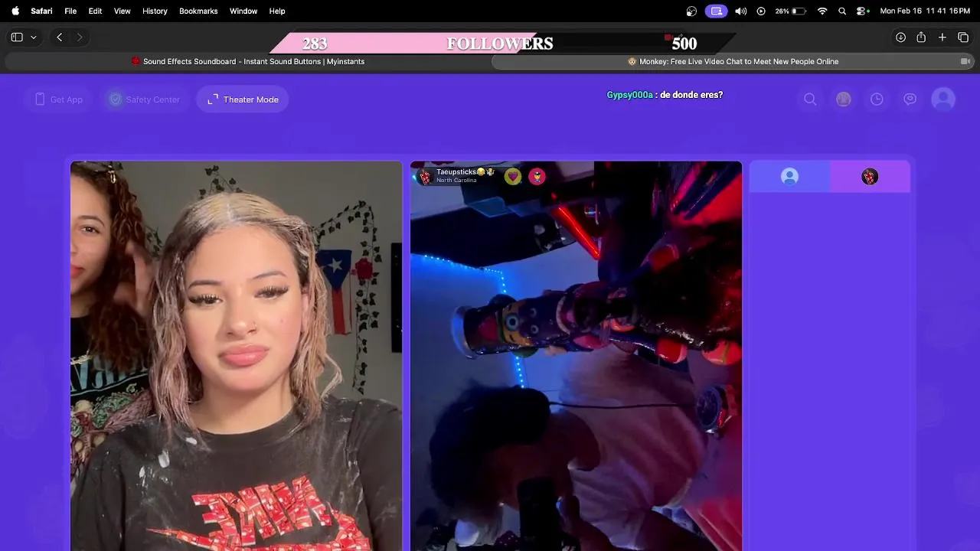The height and width of the screenshot is (551, 980).
Task: Open the Wi-Fi status menu
Action: pos(822,11)
